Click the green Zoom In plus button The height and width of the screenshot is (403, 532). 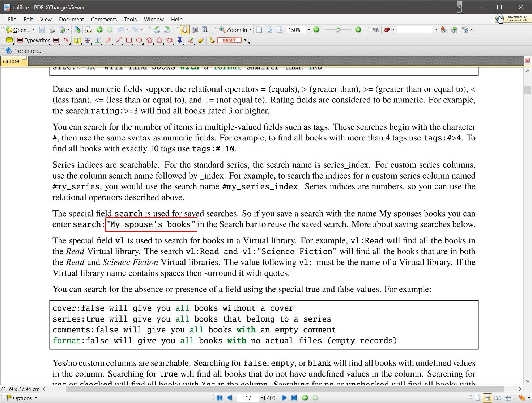pos(358,30)
